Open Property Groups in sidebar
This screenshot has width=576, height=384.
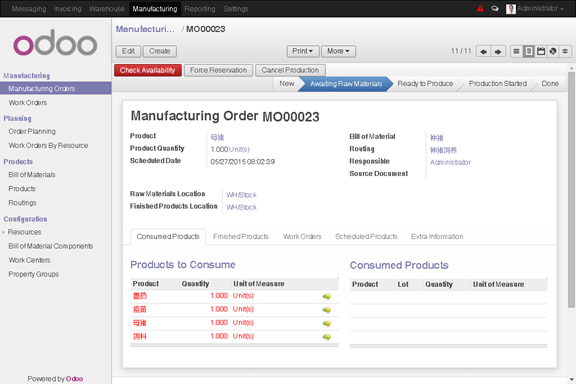(33, 274)
